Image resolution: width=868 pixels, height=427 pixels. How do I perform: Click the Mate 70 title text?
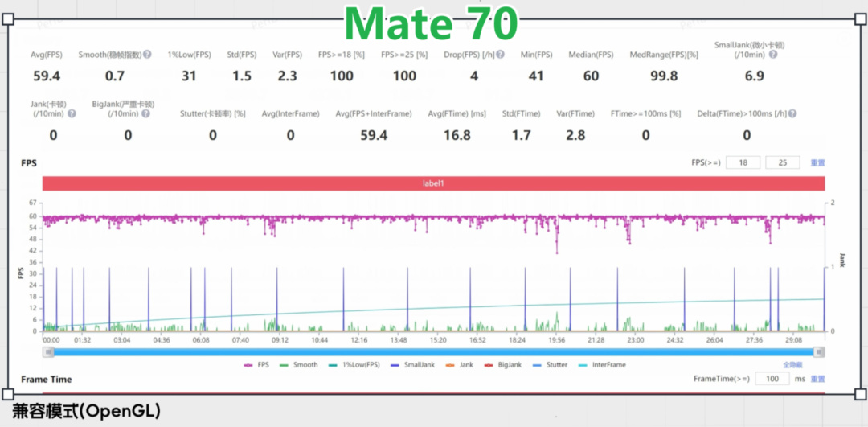coord(432,23)
